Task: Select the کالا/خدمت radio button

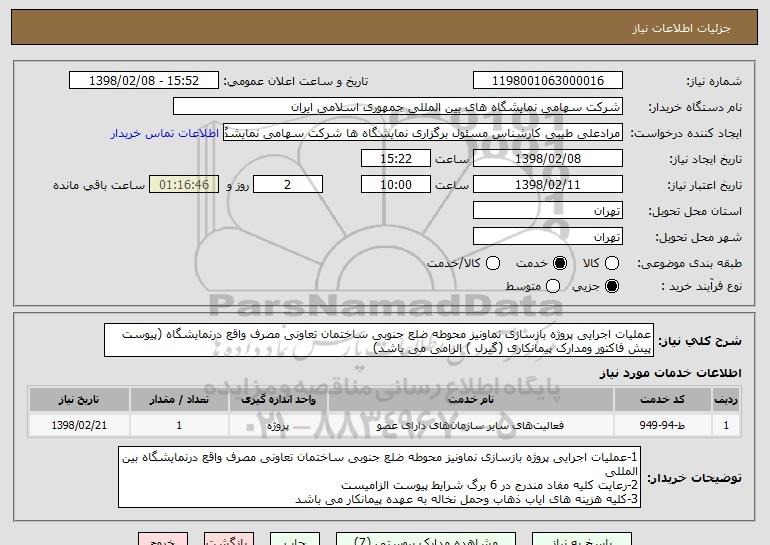Action: tap(493, 263)
